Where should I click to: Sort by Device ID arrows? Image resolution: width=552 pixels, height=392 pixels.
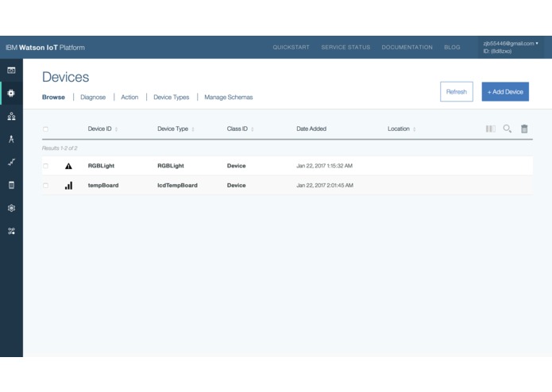tap(116, 129)
